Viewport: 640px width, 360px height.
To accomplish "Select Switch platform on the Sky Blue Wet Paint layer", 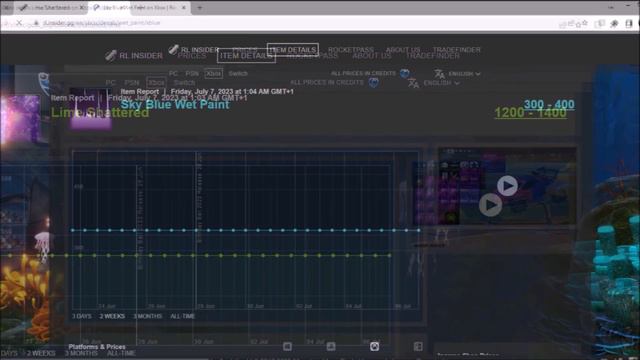I will [x=238, y=73].
